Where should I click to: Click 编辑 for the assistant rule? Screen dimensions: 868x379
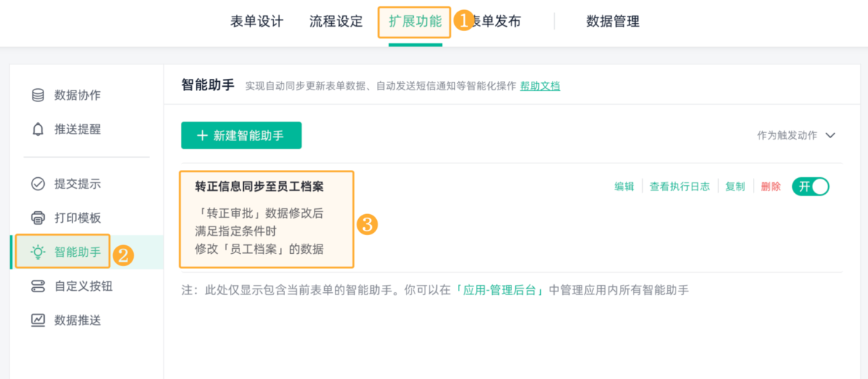tap(624, 187)
